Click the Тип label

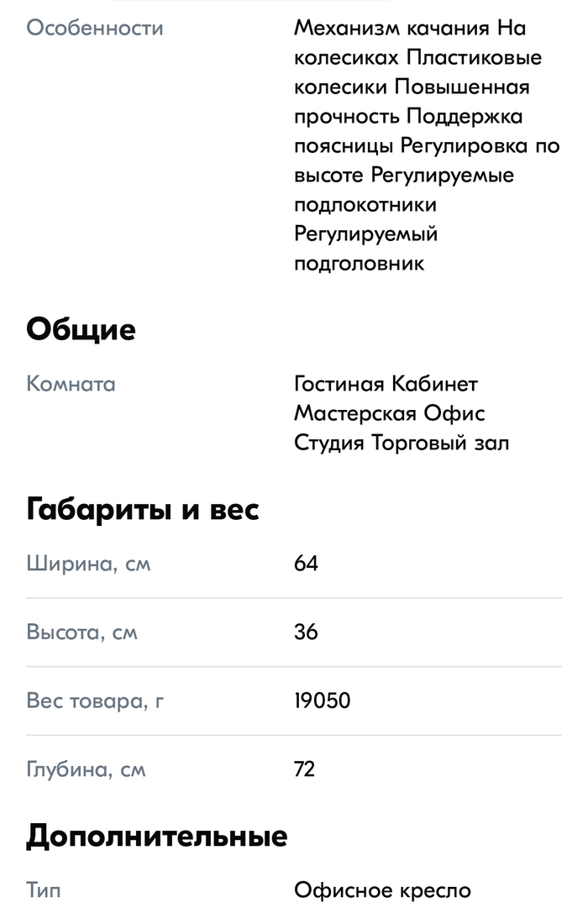coord(44,890)
